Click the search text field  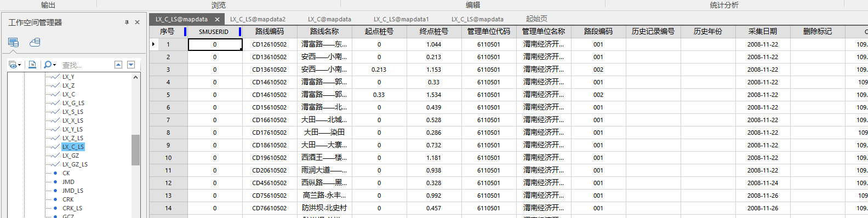click(85, 65)
